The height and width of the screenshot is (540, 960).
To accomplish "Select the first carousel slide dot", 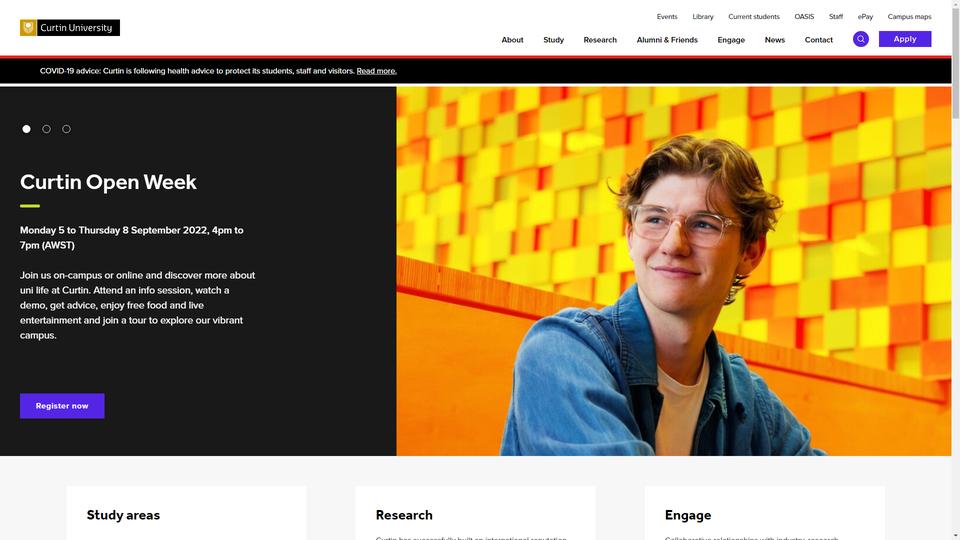I will pyautogui.click(x=26, y=129).
